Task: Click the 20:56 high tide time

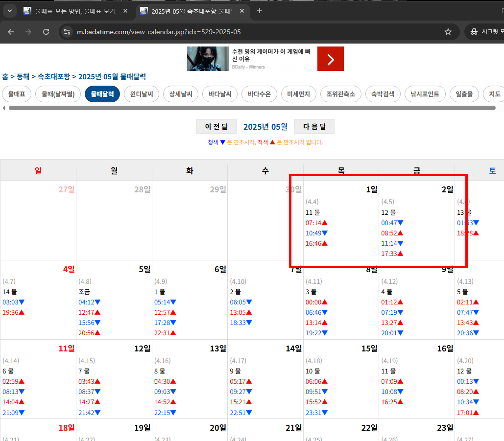Action: (89, 333)
